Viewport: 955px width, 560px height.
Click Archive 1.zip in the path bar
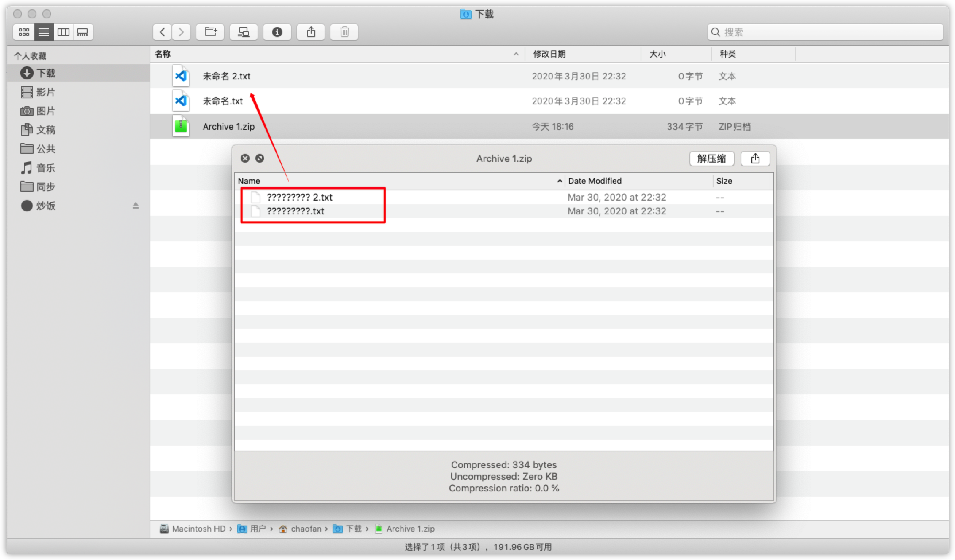405,529
